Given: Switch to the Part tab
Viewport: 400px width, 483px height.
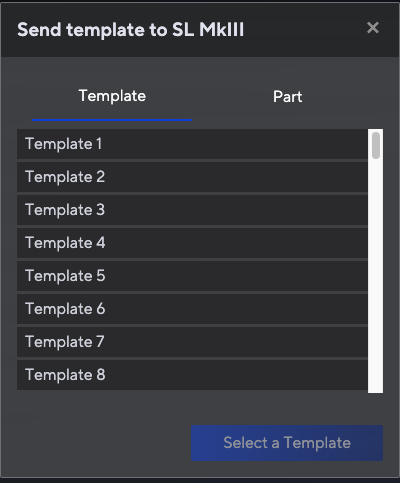Looking at the screenshot, I should [287, 97].
